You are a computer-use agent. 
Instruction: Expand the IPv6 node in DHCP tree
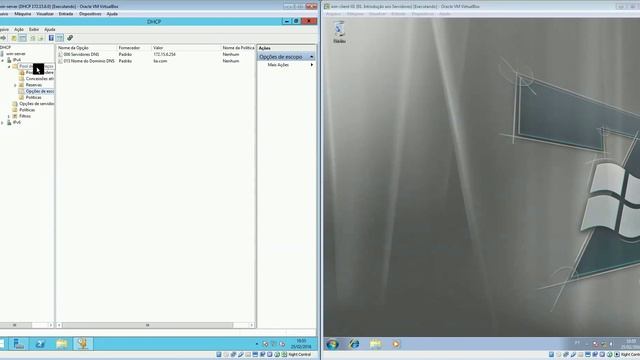click(x=2, y=122)
